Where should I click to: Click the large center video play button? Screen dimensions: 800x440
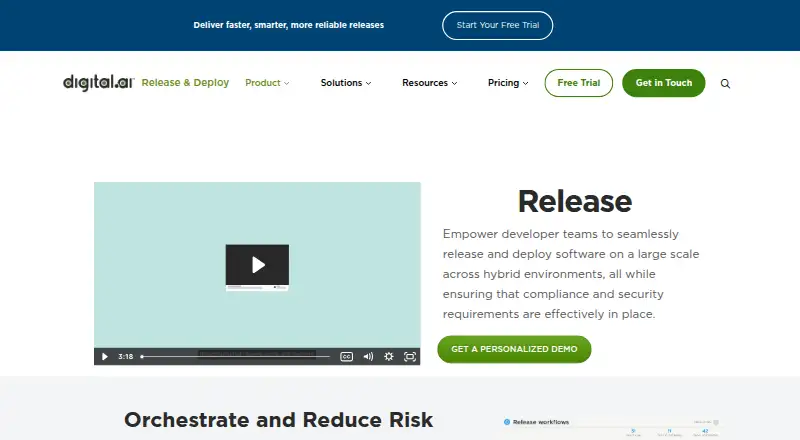tap(257, 264)
